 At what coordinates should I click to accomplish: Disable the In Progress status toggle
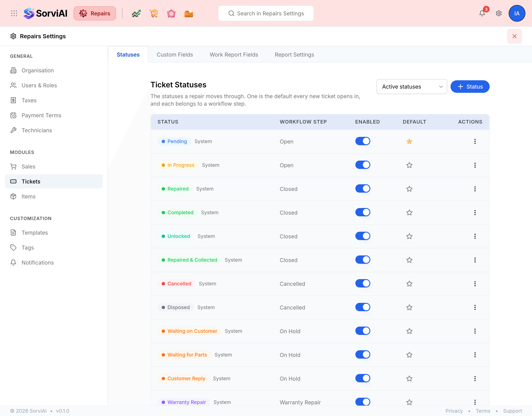pos(363,165)
